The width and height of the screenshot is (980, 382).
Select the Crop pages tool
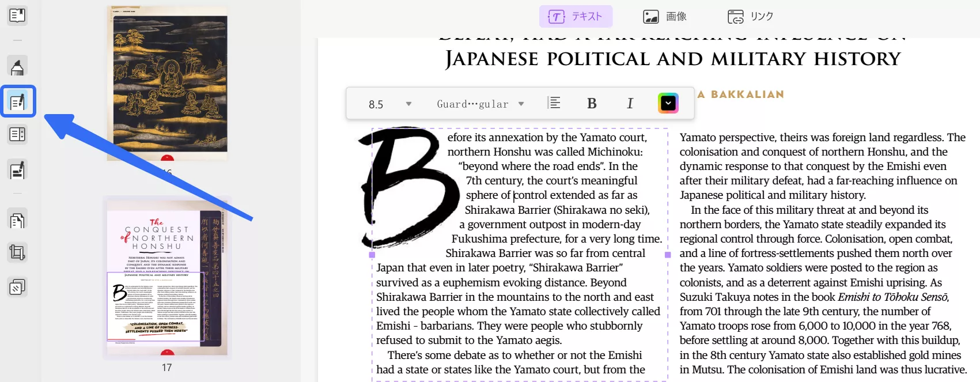click(17, 252)
